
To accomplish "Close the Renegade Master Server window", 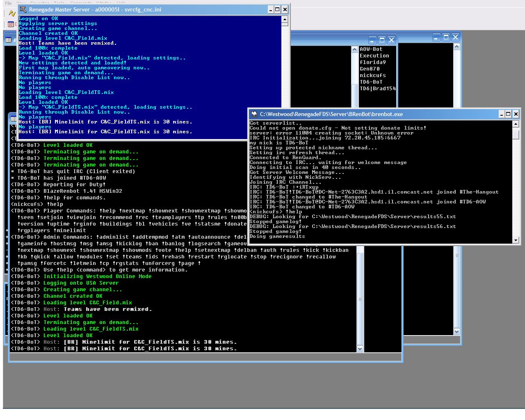I will [x=285, y=9].
